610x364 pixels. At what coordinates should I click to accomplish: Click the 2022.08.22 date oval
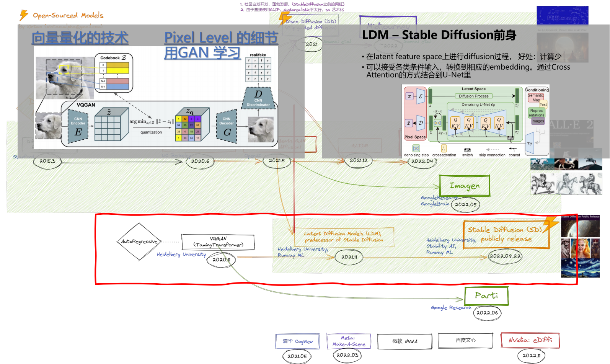coord(506,256)
